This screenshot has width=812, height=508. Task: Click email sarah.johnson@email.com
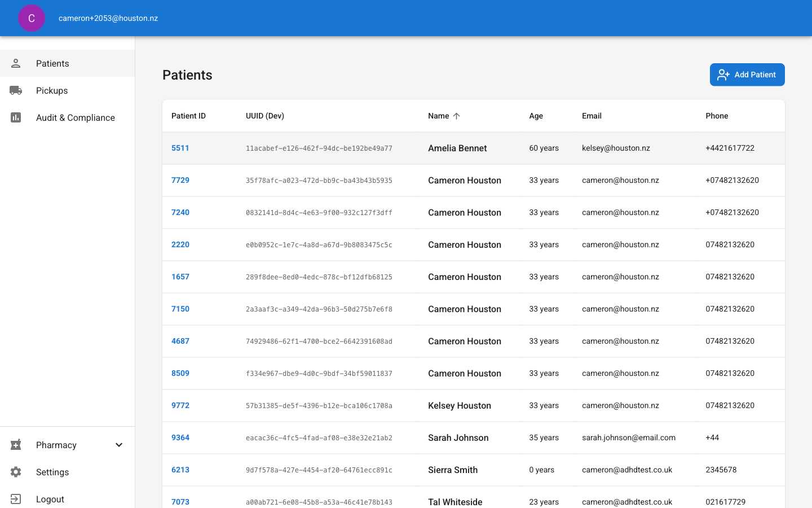coord(629,437)
